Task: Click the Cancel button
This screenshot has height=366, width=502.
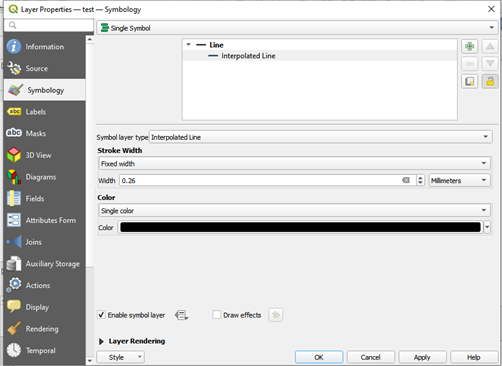Action: [371, 357]
